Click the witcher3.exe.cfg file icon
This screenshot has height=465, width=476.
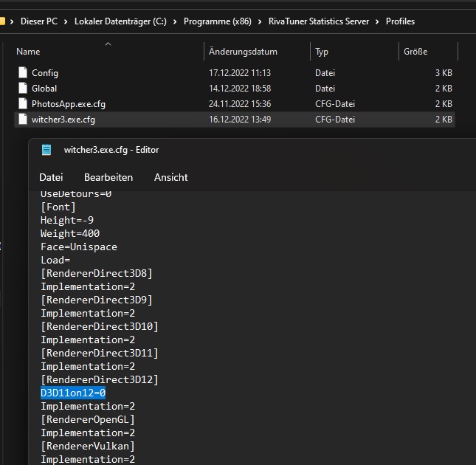tap(23, 120)
